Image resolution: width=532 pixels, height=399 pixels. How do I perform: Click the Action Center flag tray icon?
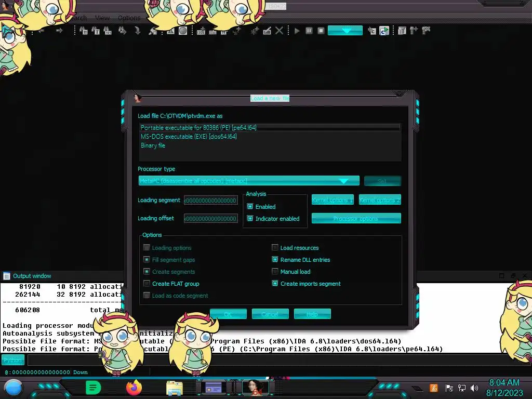tap(449, 388)
